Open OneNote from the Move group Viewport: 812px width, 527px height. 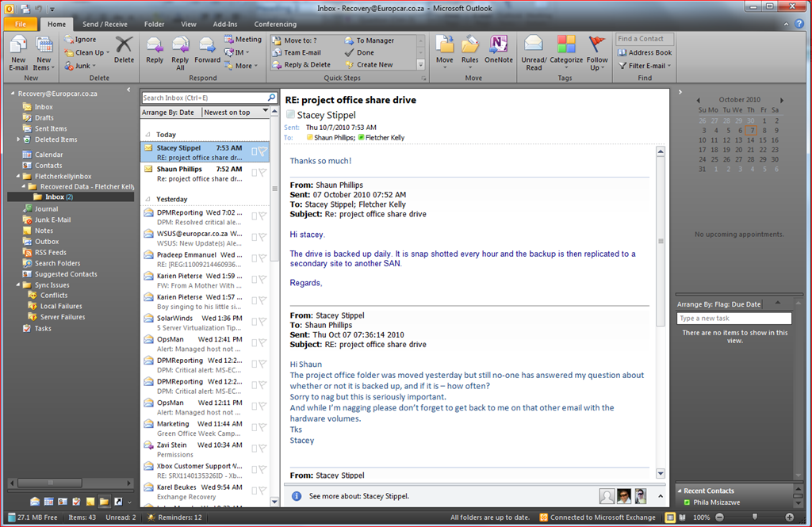click(498, 45)
